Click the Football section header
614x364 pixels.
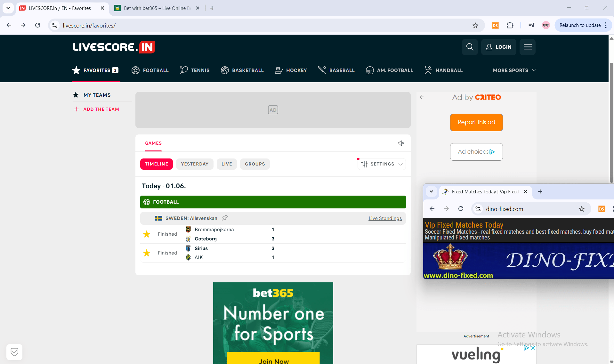tap(273, 202)
